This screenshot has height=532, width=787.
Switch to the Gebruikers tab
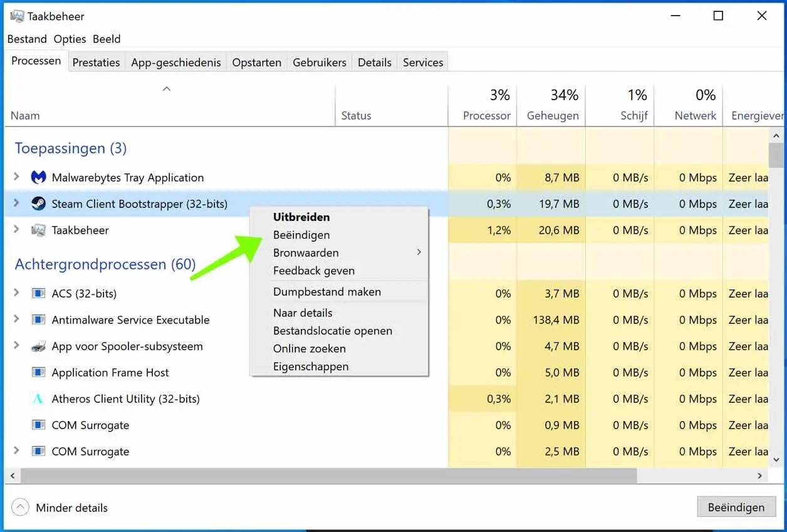(320, 62)
